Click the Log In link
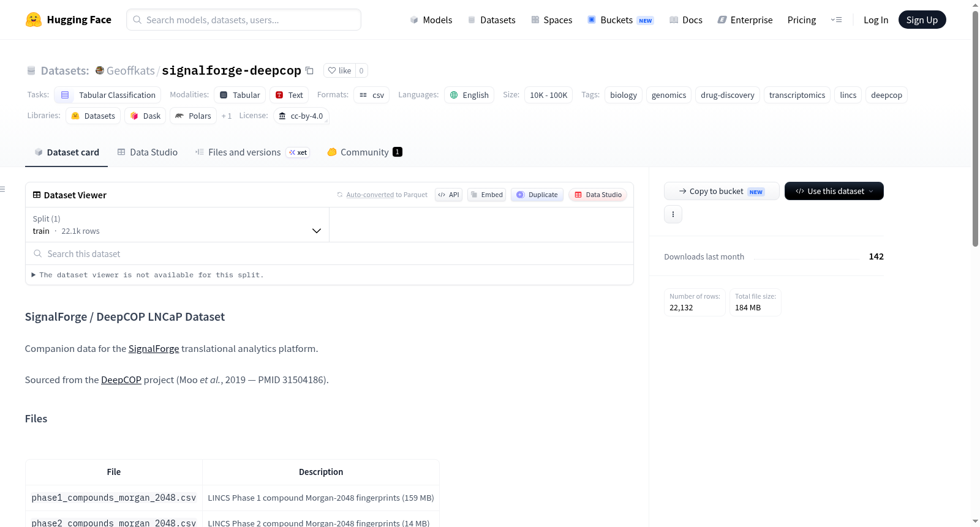 [876, 20]
